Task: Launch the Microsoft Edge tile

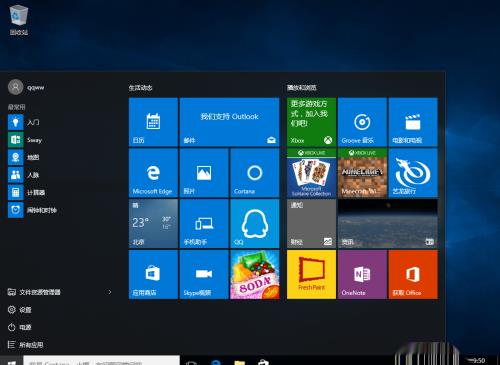Action: (153, 173)
